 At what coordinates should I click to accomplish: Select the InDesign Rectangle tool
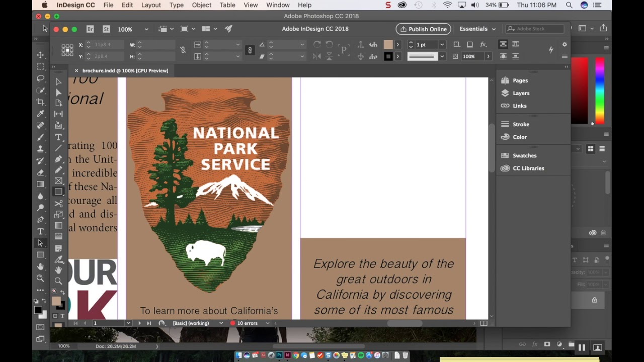[58, 192]
